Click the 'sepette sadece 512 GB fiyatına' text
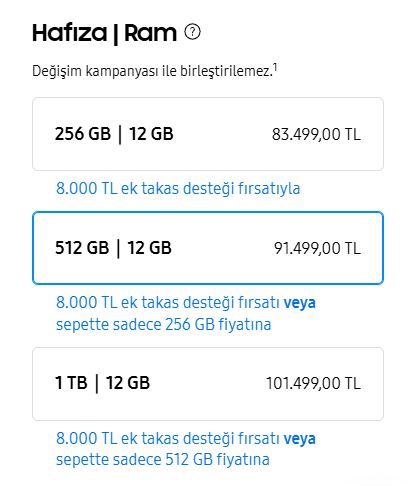411x486 pixels. point(163,460)
